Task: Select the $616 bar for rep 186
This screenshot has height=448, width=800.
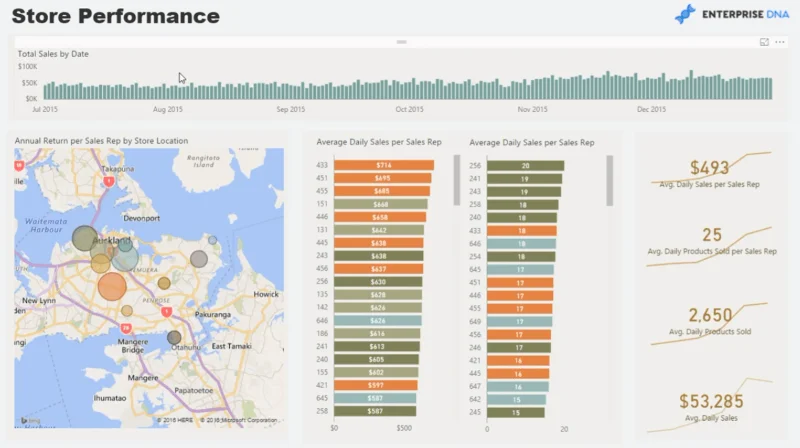Action: 377,333
